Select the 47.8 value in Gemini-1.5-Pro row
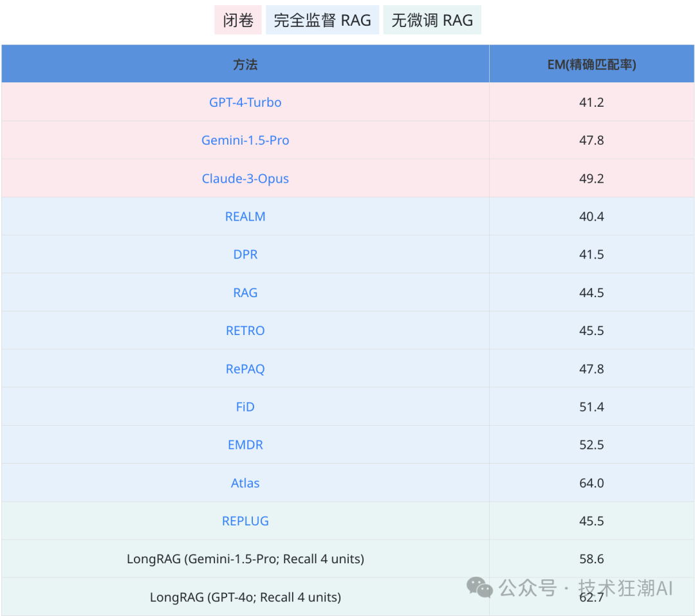 [x=592, y=140]
